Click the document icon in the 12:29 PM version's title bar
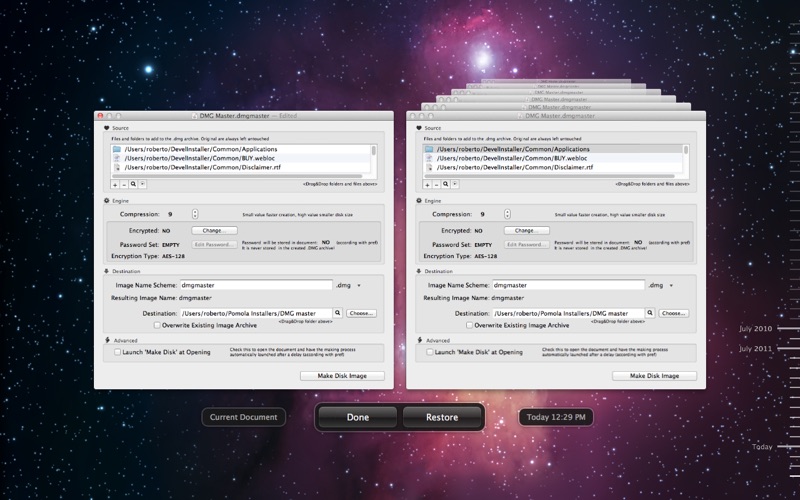The image size is (800, 500). tap(520, 116)
